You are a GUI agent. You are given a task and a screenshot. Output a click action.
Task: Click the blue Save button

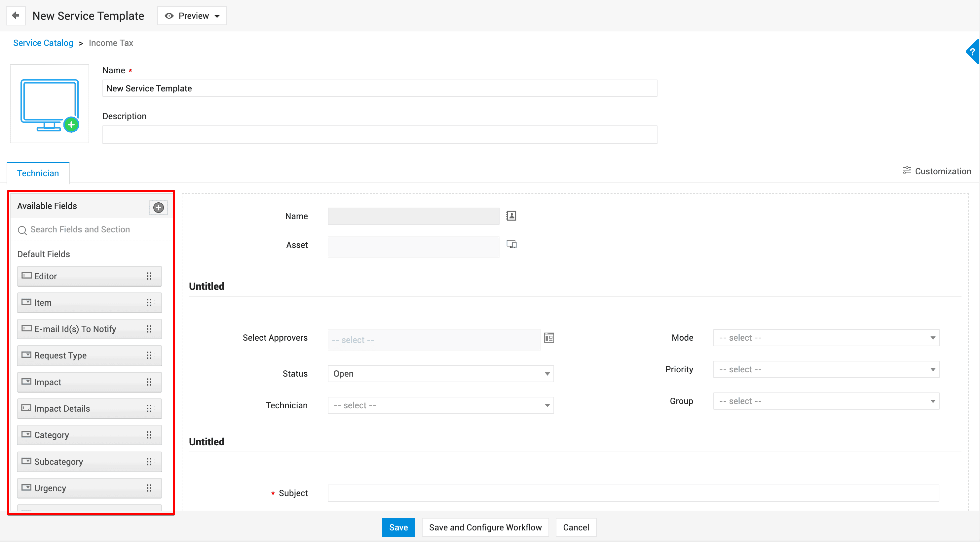click(x=398, y=527)
